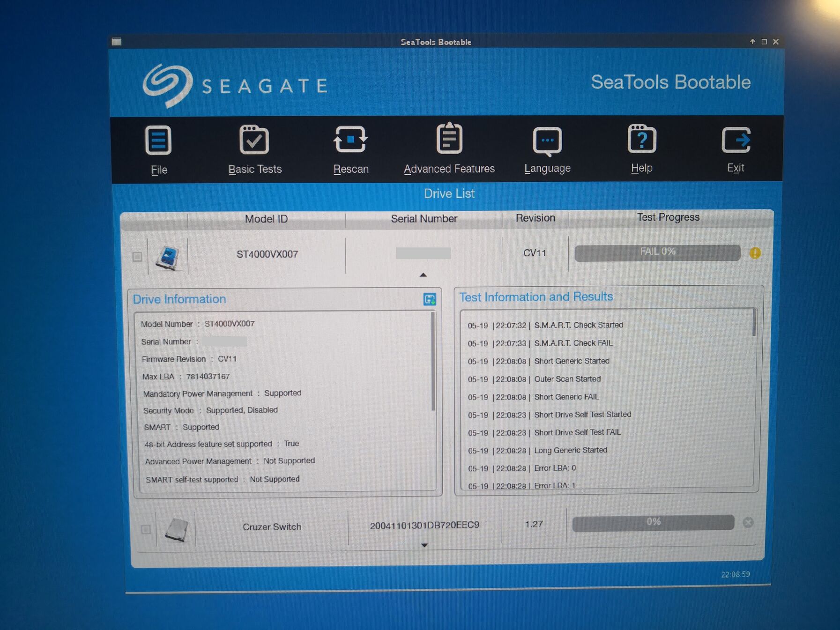Click the Cruzer Switch 0% progress bar
This screenshot has width=840, height=630.
click(653, 522)
